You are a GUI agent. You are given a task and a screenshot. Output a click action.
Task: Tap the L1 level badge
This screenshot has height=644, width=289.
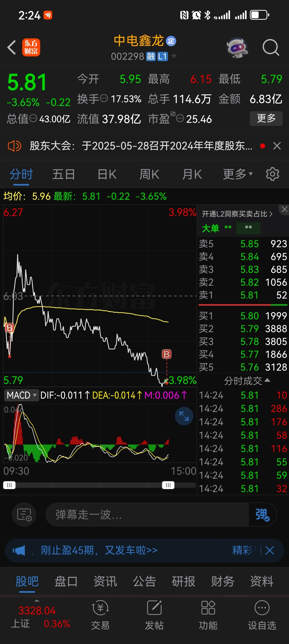162,56
